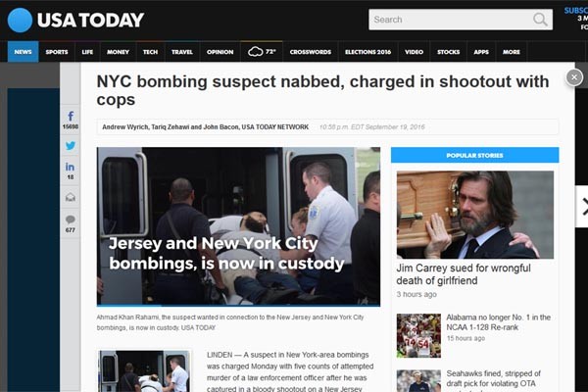The height and width of the screenshot is (392, 588).
Task: Close the article overlay with X
Action: [x=574, y=77]
